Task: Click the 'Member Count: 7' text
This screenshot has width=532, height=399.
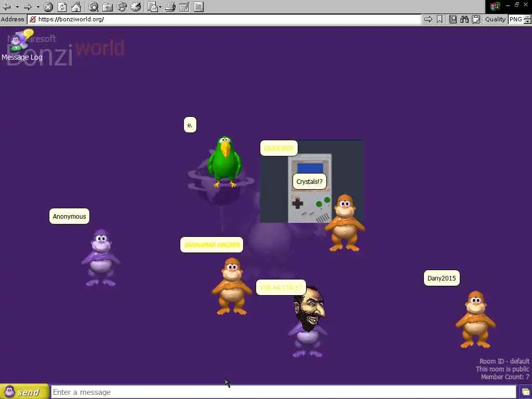Action: (x=505, y=377)
